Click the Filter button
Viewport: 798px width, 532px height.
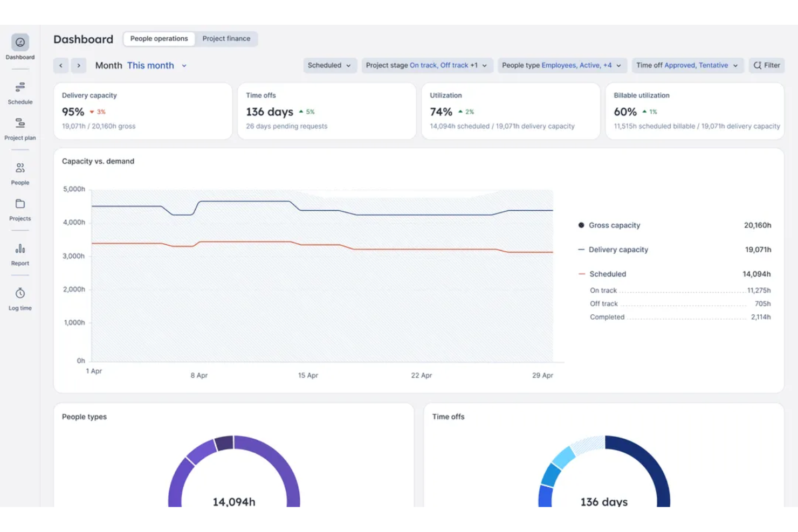pos(767,65)
